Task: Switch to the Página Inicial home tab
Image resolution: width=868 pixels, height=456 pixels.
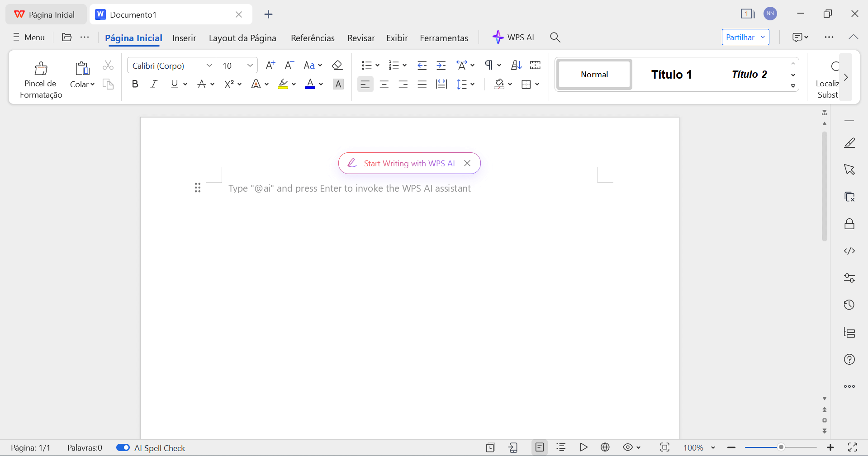Action: pyautogui.click(x=133, y=38)
